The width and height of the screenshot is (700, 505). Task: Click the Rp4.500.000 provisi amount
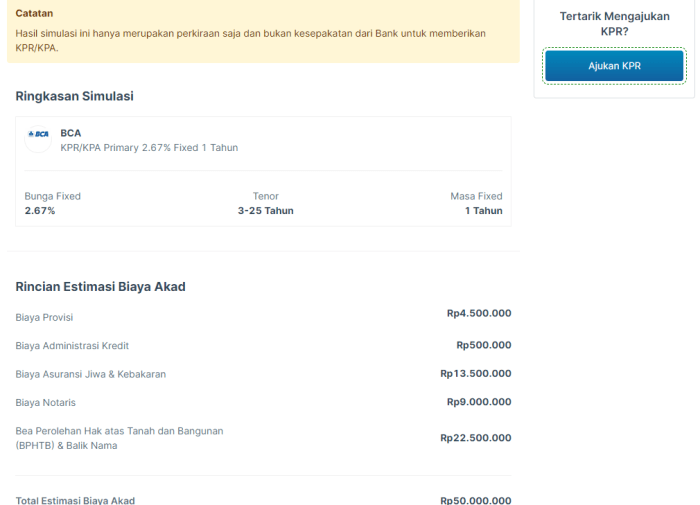(479, 313)
